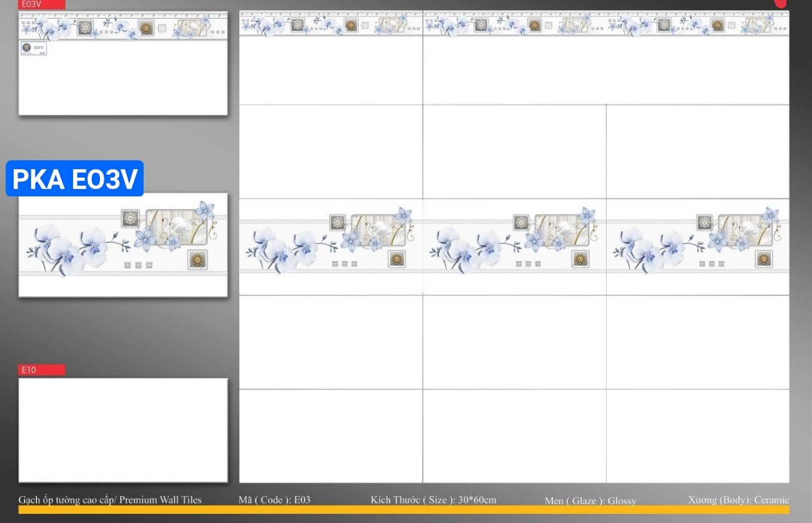Click the blue PKA E03V badge
The width and height of the screenshot is (812, 523).
(x=74, y=179)
